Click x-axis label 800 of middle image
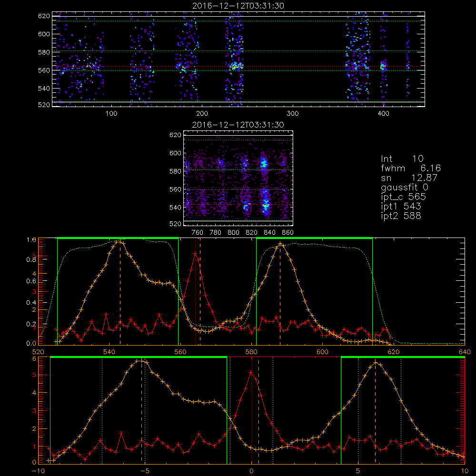The width and height of the screenshot is (476, 476). (x=233, y=233)
